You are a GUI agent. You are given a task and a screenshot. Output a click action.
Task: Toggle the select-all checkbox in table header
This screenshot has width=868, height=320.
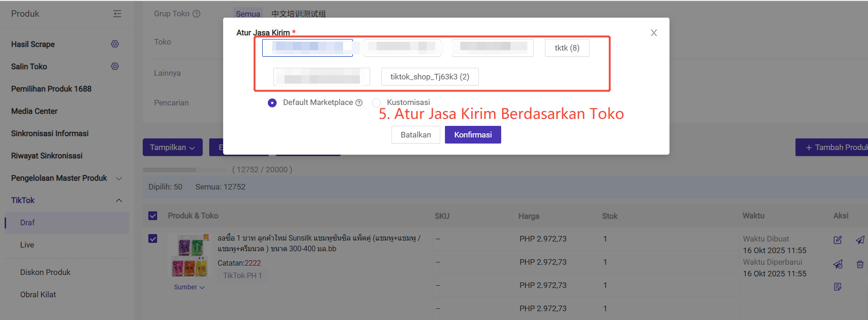[153, 216]
